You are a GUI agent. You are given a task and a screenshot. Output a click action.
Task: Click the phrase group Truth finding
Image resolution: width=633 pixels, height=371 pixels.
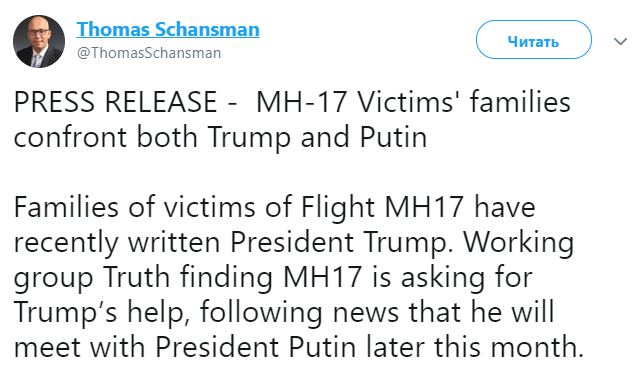[143, 278]
